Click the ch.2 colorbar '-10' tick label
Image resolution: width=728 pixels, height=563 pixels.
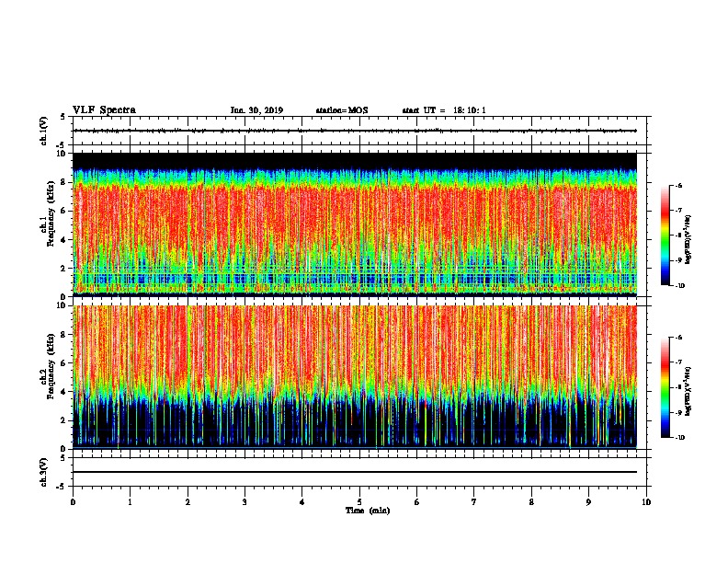[679, 437]
